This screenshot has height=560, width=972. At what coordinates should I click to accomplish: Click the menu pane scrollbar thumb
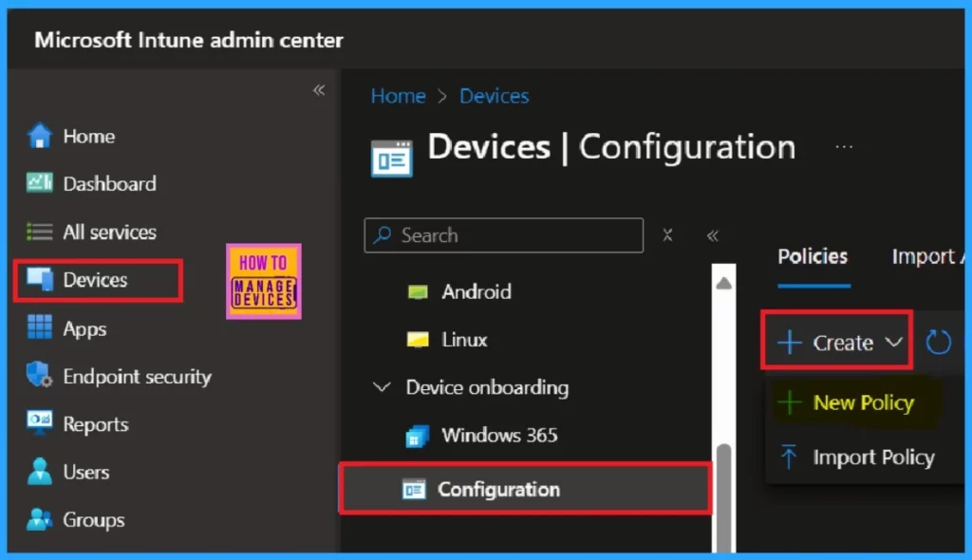tap(723, 496)
